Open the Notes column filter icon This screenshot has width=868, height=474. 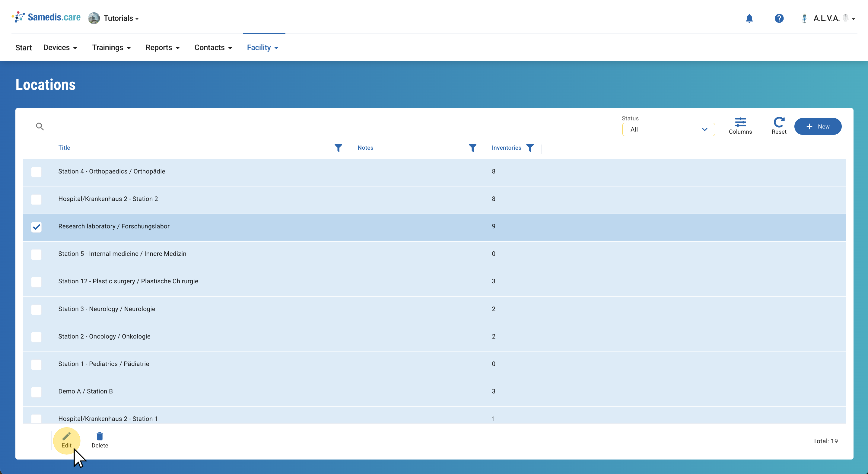472,148
